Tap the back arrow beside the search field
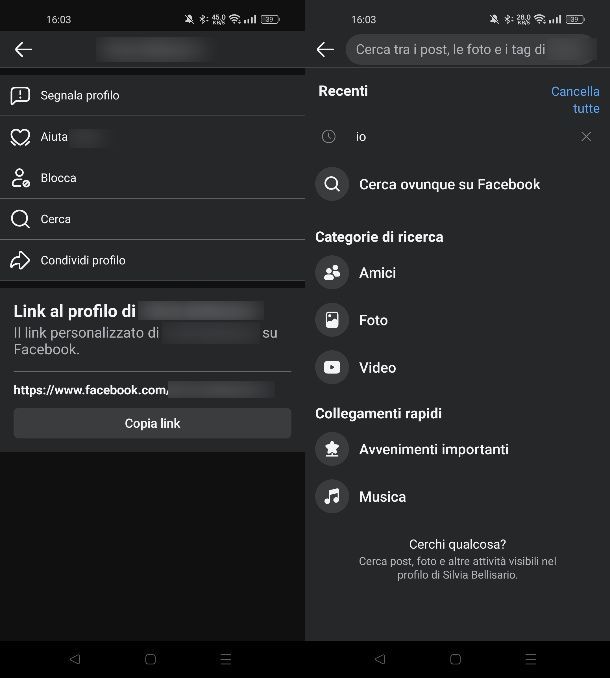Viewport: 610px width, 678px height. pos(324,49)
